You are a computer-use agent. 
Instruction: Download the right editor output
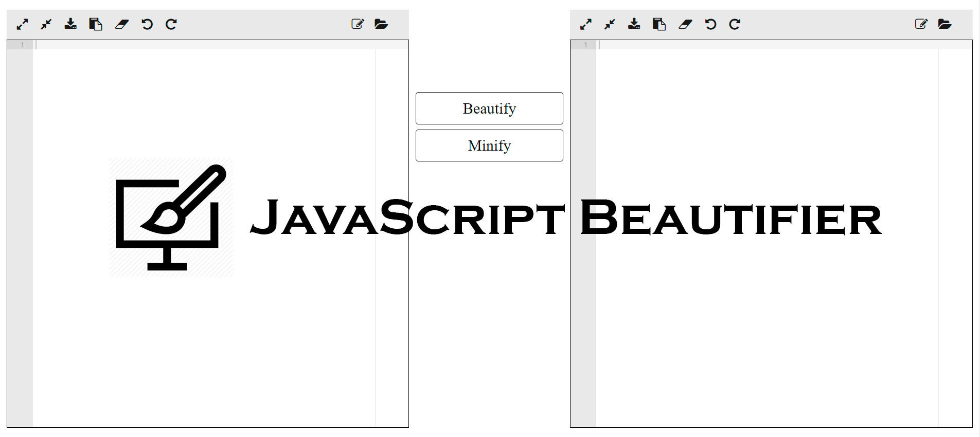(634, 24)
